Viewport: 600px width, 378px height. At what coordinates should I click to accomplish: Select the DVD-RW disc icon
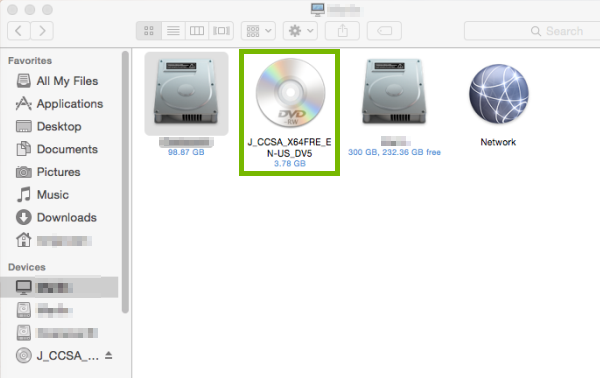tap(290, 93)
